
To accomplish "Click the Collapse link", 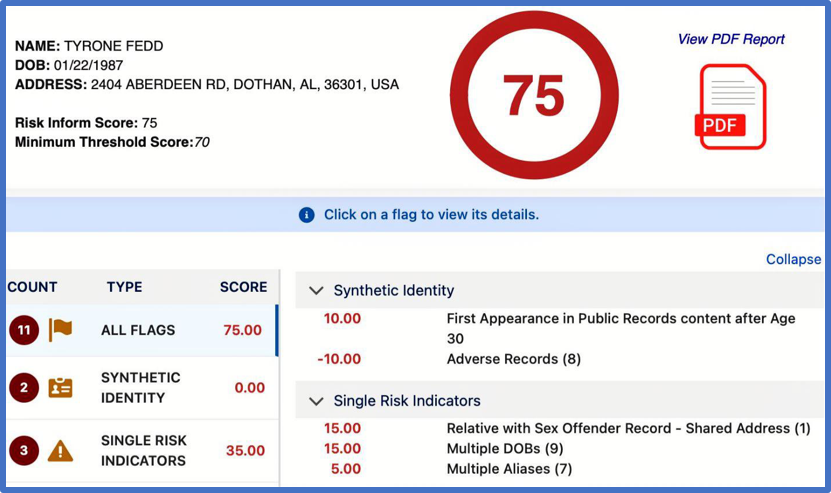I will point(793,259).
